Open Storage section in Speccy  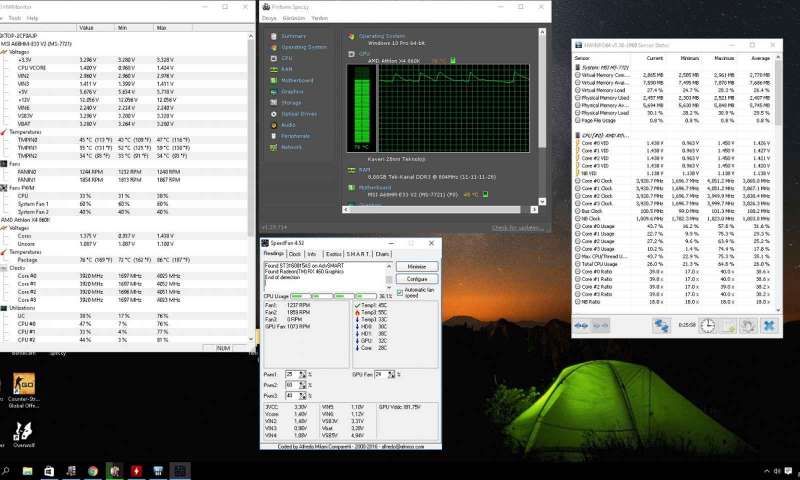[290, 102]
